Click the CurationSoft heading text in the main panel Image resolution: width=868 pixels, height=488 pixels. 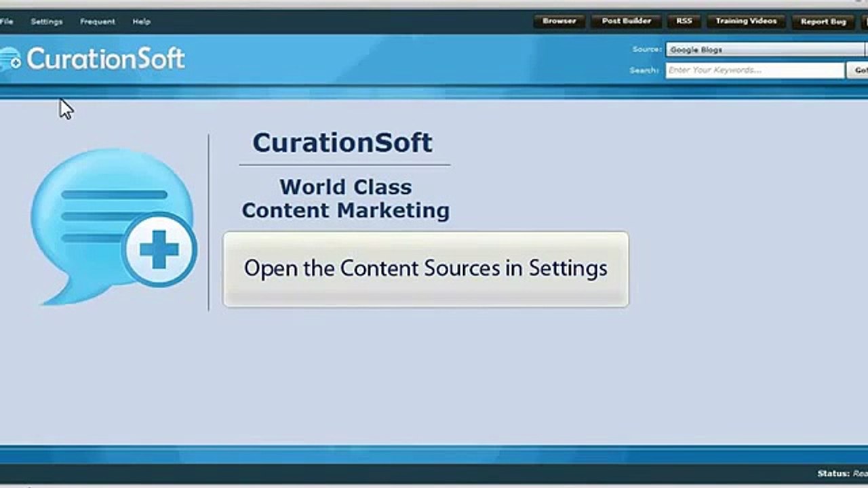coord(342,142)
